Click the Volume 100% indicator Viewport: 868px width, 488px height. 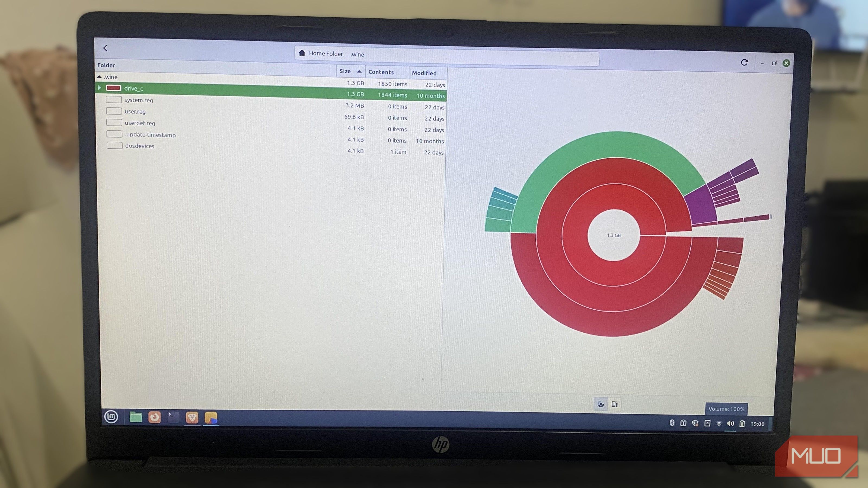coord(726,409)
